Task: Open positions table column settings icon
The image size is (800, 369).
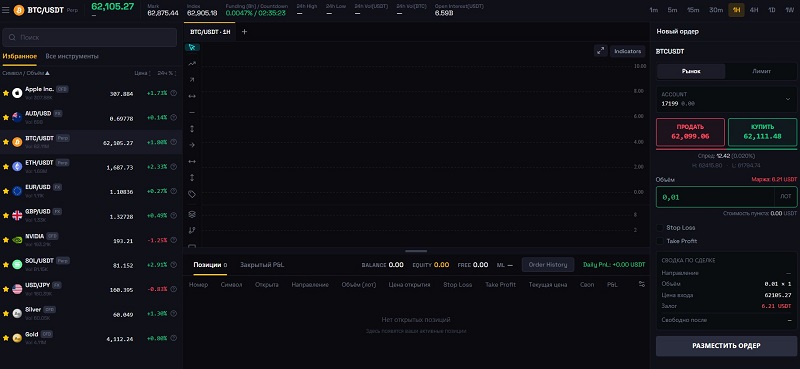Action: [642, 284]
